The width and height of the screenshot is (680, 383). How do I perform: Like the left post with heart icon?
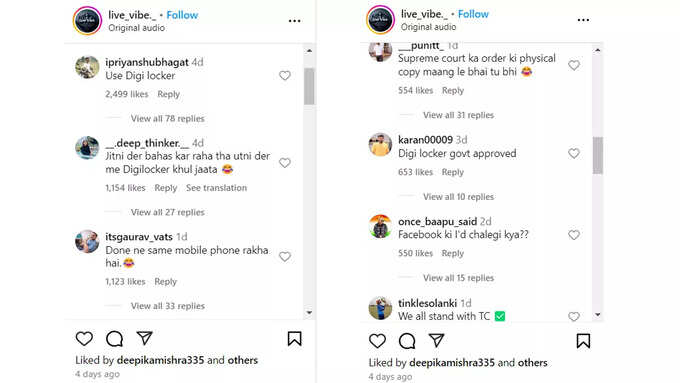click(x=84, y=338)
